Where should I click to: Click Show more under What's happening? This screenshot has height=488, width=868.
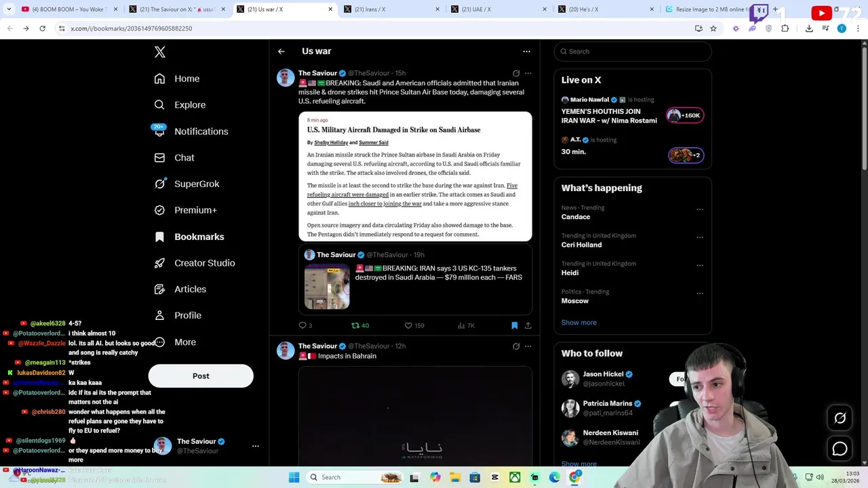pos(579,323)
